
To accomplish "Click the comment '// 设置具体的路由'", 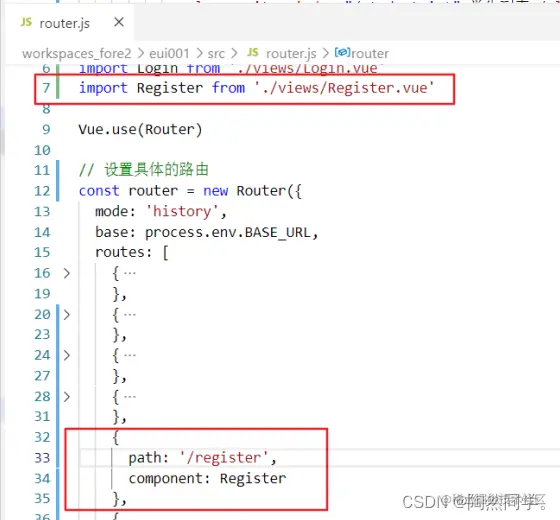I will (x=144, y=170).
